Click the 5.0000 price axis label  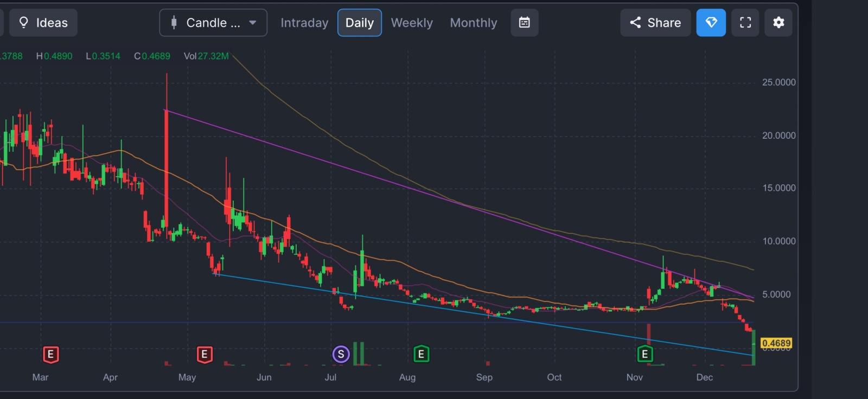[776, 294]
